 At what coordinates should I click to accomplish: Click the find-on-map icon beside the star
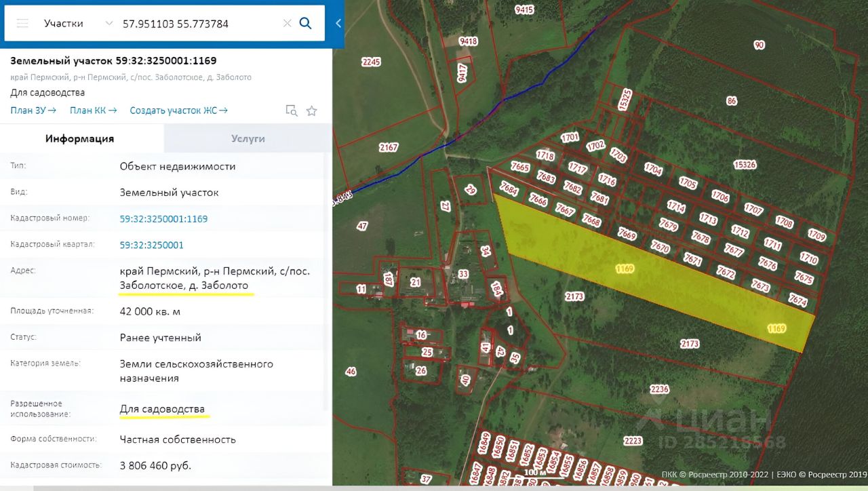click(292, 111)
